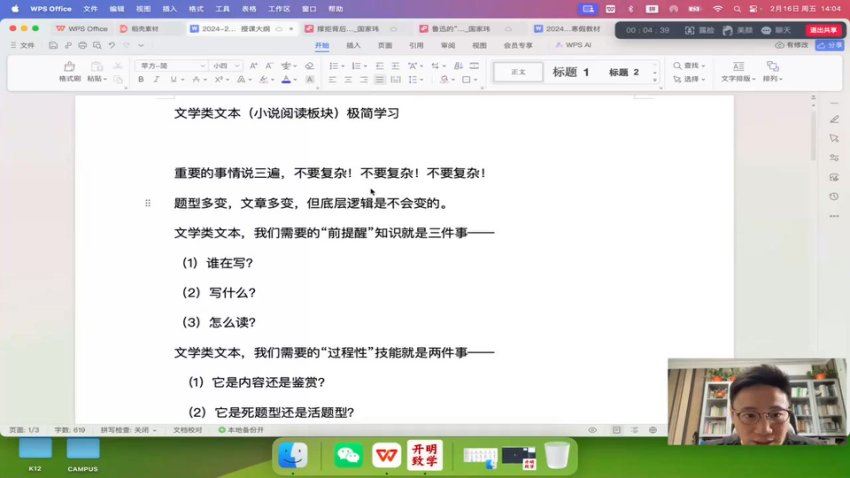The height and width of the screenshot is (478, 850).
Task: Open the history clock icon in right sidebar
Action: coord(834,196)
